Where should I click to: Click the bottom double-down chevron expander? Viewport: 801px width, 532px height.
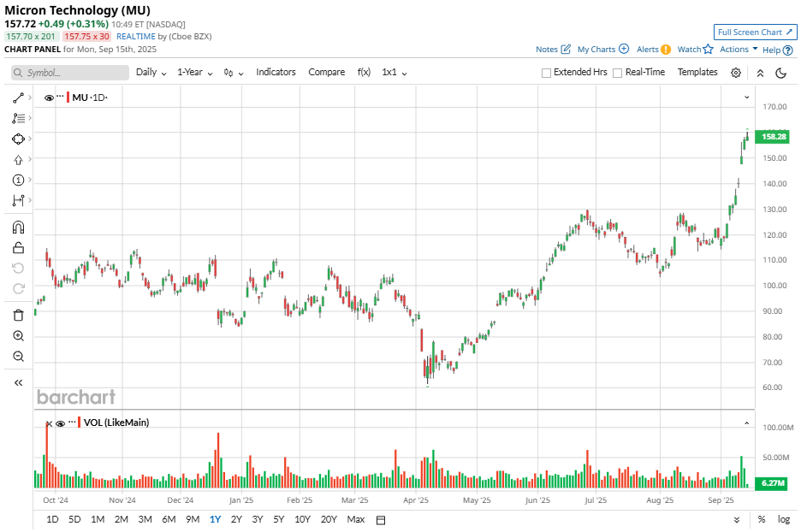(737, 520)
